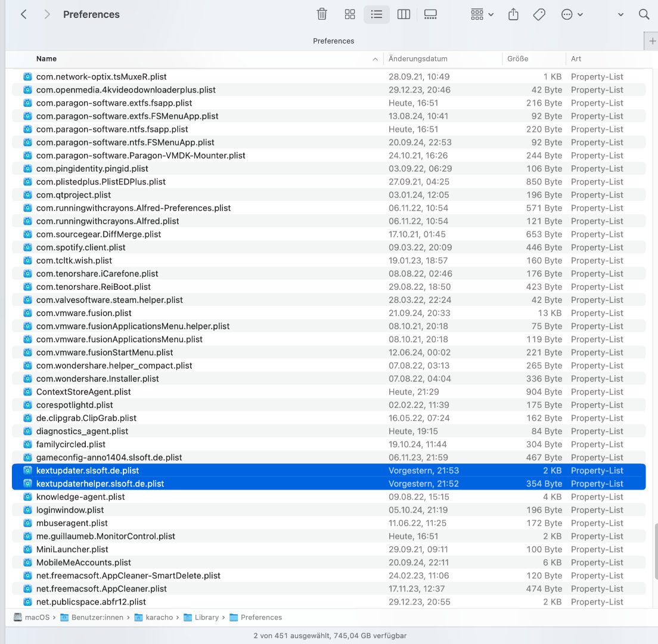Screen dimensions: 658x644
Task: Click the trash delete icon in toolbar
Action: pyautogui.click(x=322, y=14)
